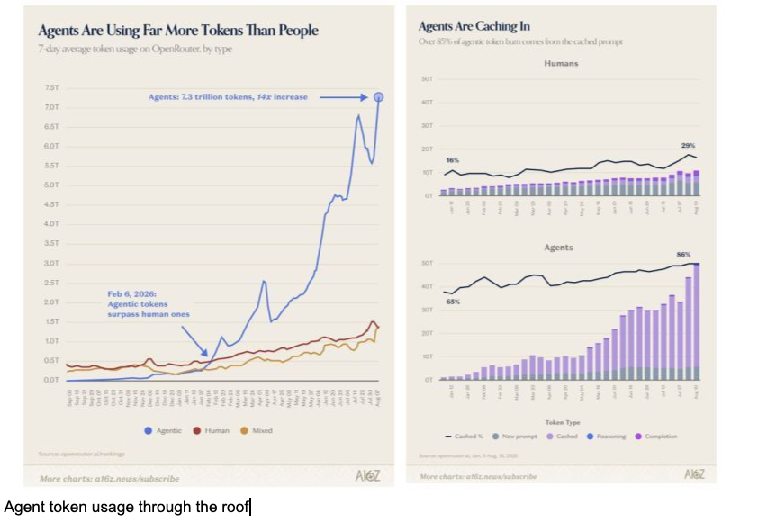The height and width of the screenshot is (532, 776).
Task: Click the Agents Are Caching In title
Action: tap(474, 26)
